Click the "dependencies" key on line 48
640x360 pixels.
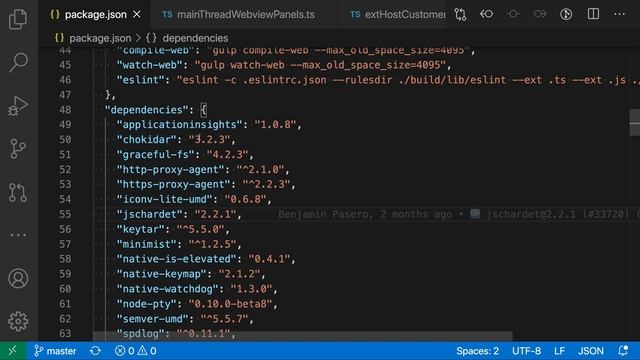coord(149,110)
